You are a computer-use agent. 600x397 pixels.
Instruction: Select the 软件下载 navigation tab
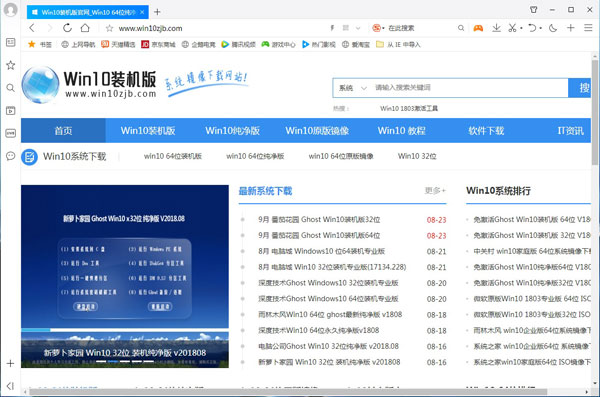coord(486,131)
